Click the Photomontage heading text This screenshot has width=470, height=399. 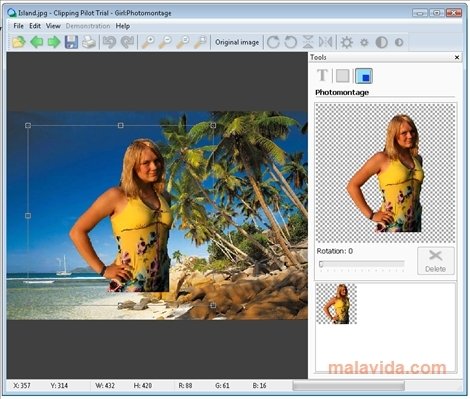click(342, 92)
